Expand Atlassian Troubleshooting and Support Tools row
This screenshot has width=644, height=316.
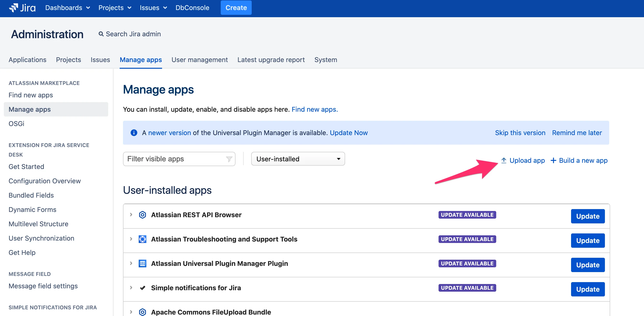pos(131,239)
